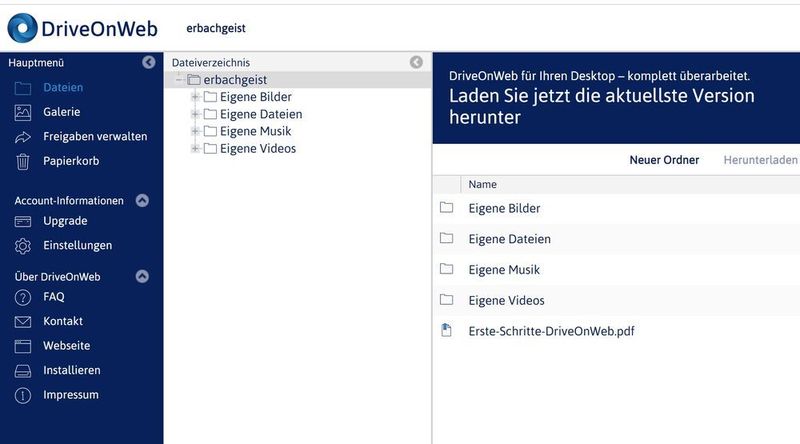Click folder icon of Eigene Dateien in file list
The width and height of the screenshot is (800, 444).
click(x=446, y=238)
